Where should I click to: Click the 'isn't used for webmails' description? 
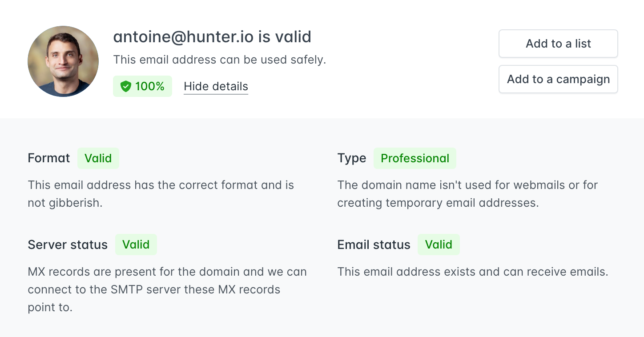coord(467,194)
